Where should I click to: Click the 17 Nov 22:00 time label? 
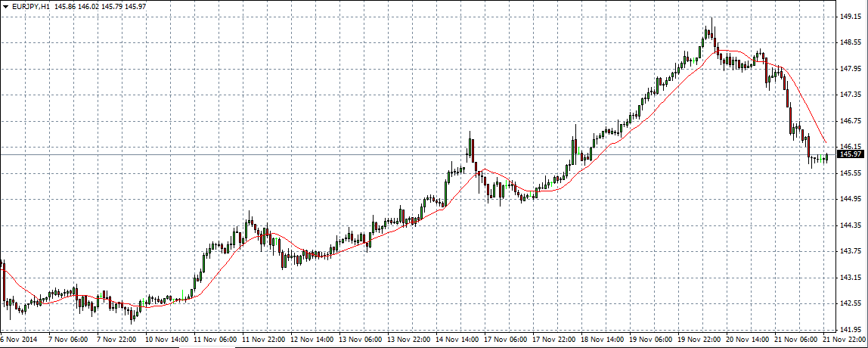(553, 339)
